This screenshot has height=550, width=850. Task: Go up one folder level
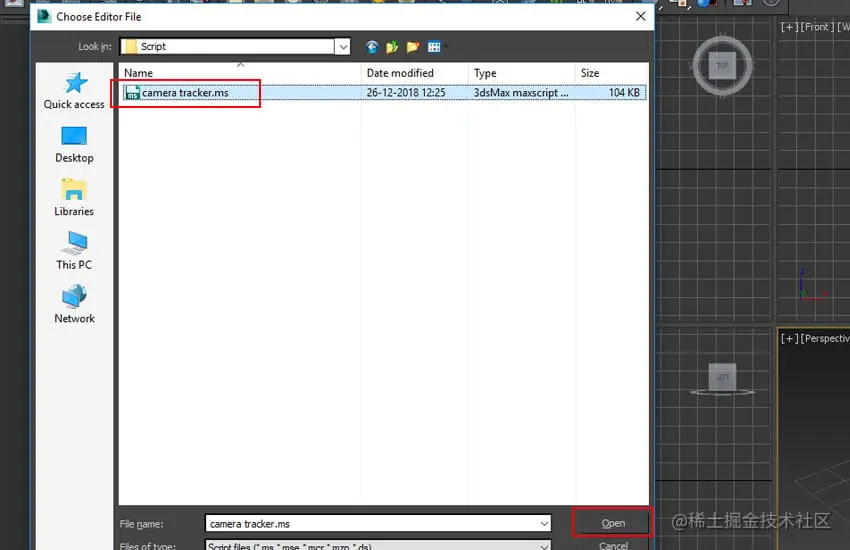392,47
